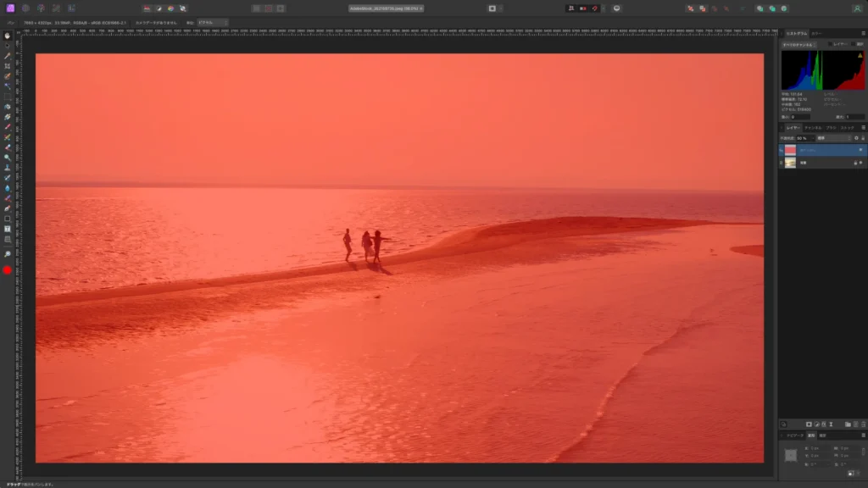Select the Move tool

click(x=6, y=35)
